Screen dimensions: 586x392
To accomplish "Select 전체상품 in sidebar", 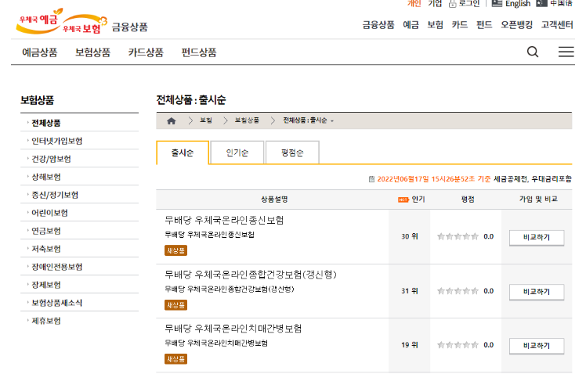I will (x=46, y=123).
